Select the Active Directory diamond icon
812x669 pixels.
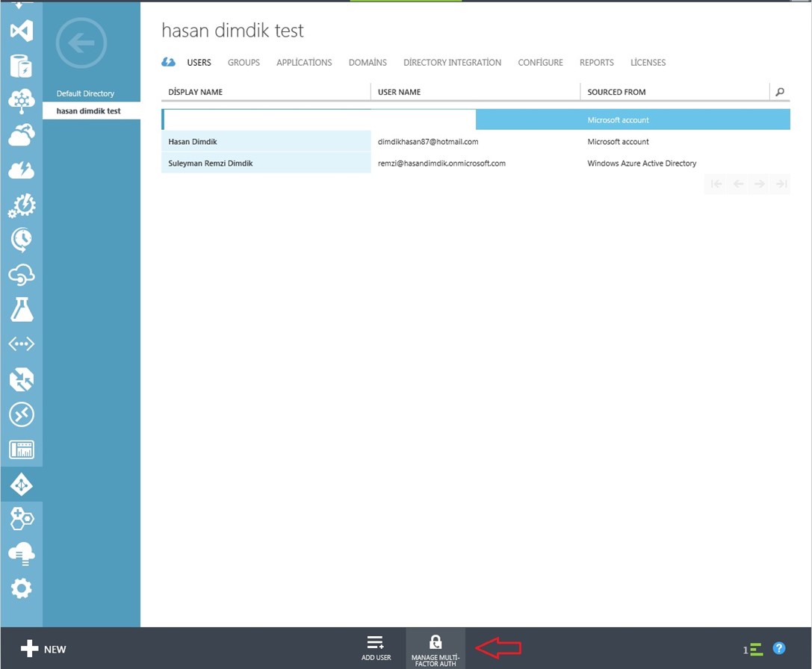(21, 485)
